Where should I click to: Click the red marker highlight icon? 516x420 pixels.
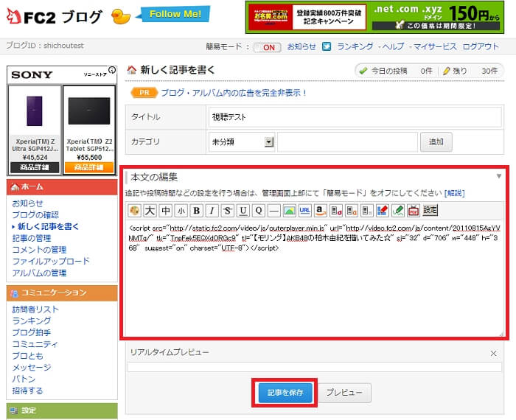pos(383,211)
